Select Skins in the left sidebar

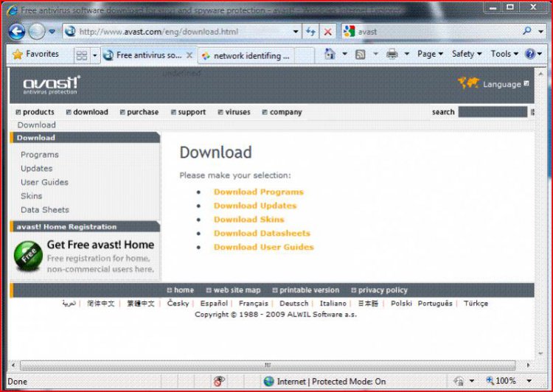(31, 196)
